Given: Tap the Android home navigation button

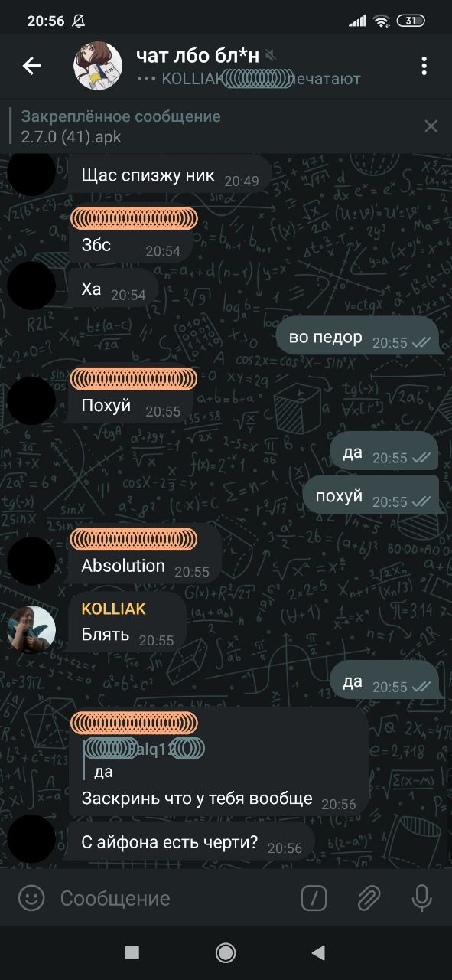Looking at the screenshot, I should point(226,952).
